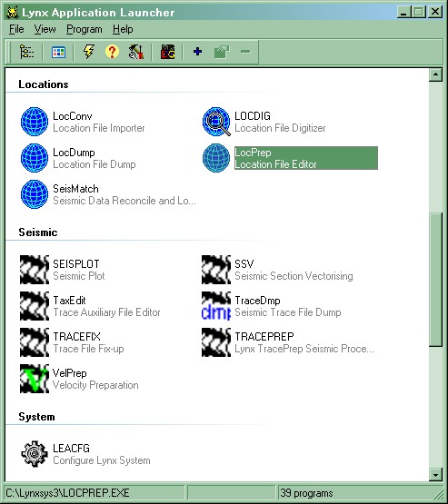The height and width of the screenshot is (504, 448).
Task: Select the SEISPLOT seismic icon
Action: tap(35, 270)
